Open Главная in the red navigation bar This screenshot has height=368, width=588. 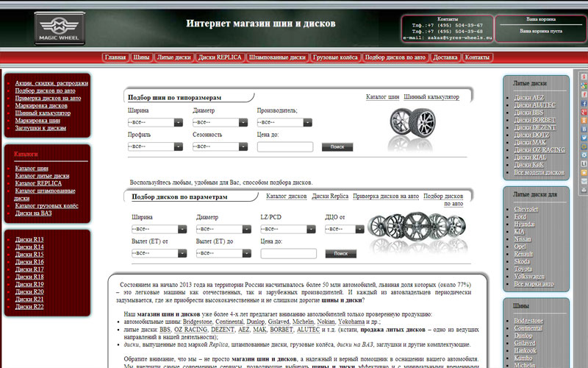[115, 57]
